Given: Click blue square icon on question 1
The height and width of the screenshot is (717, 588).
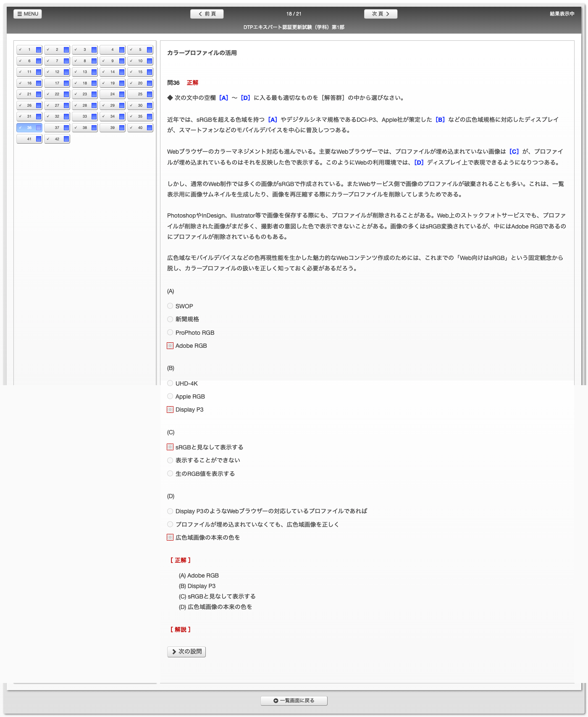Looking at the screenshot, I should pyautogui.click(x=39, y=50).
